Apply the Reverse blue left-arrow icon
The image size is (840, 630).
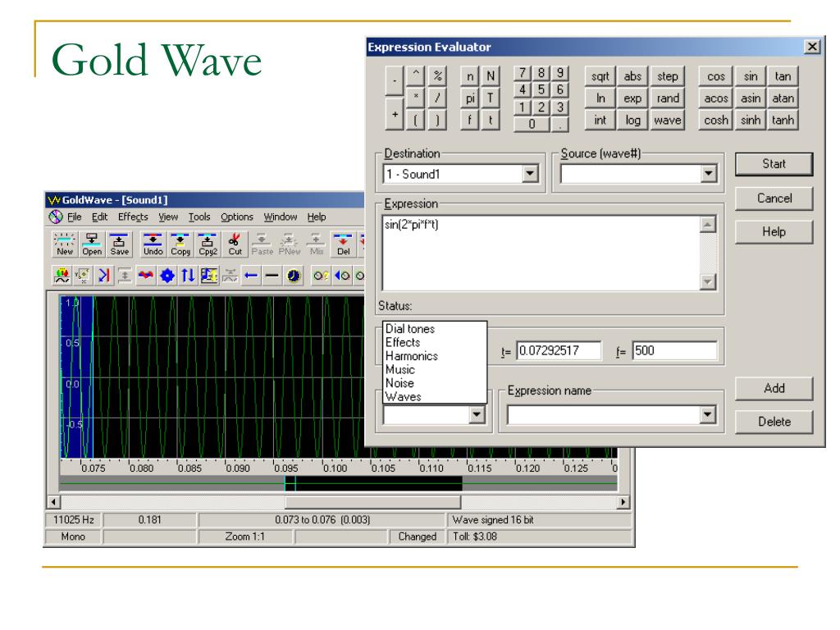(x=251, y=276)
